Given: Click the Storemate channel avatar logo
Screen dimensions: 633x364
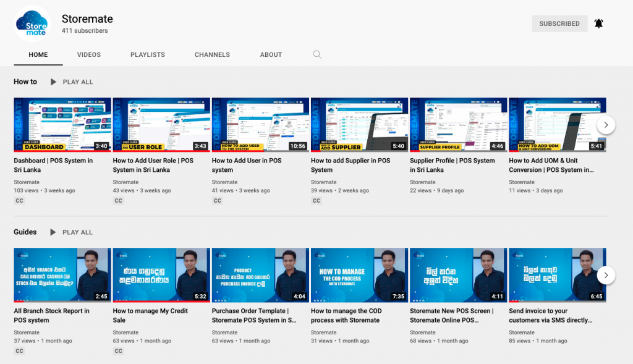Looking at the screenshot, I should [x=32, y=23].
